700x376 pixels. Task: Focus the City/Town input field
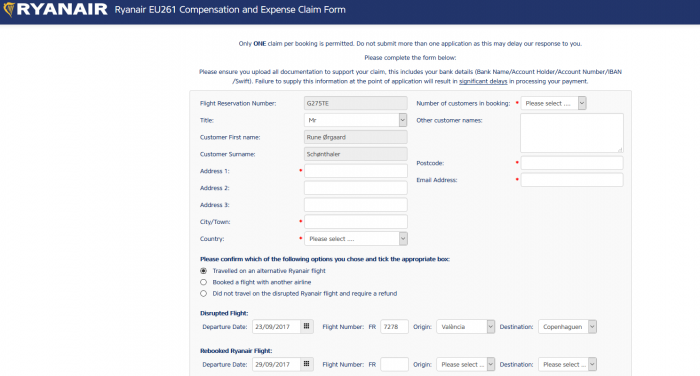356,222
